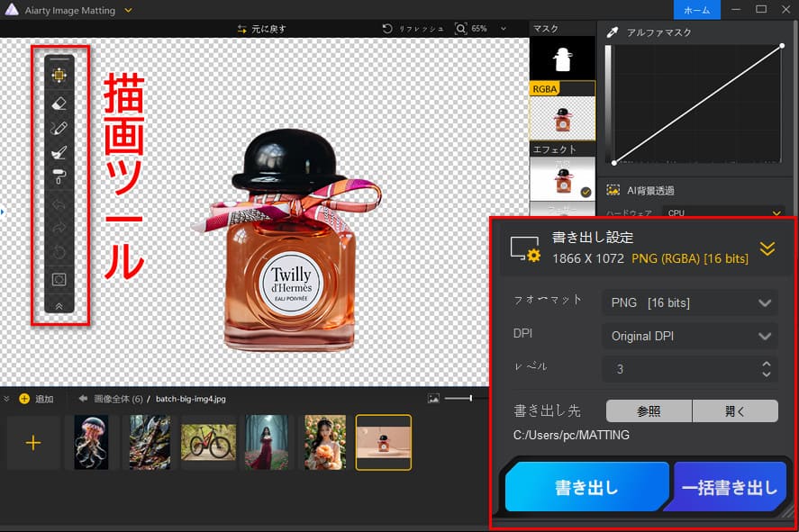Select the Brush pencil tool

point(59,128)
